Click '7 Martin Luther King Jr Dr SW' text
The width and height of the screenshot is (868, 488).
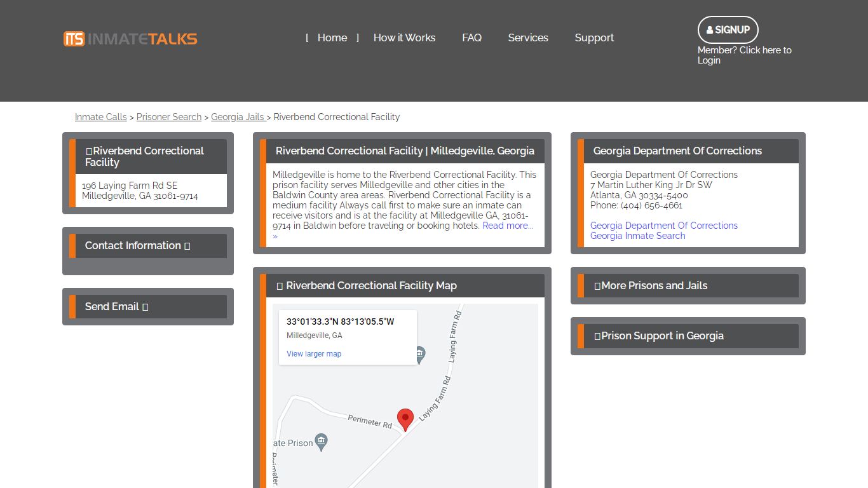click(x=651, y=185)
